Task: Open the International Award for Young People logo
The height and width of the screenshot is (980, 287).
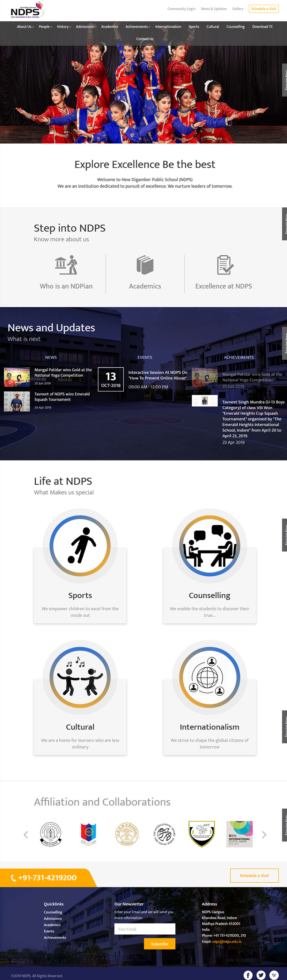Action: point(164,834)
